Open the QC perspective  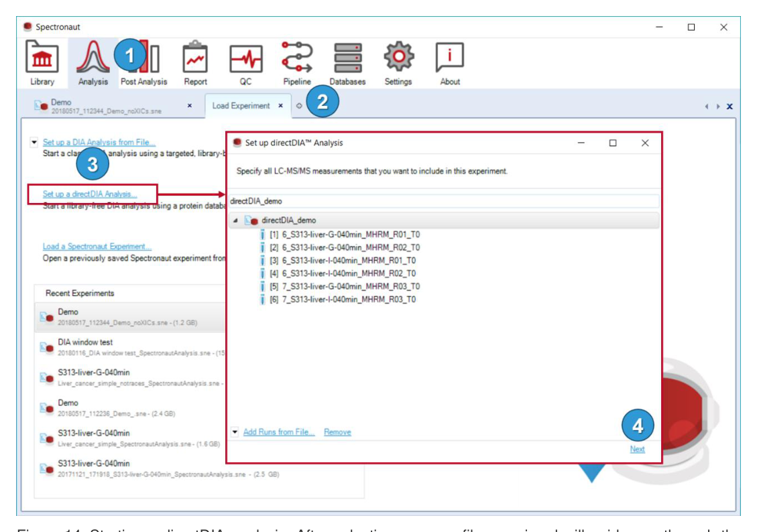click(245, 63)
